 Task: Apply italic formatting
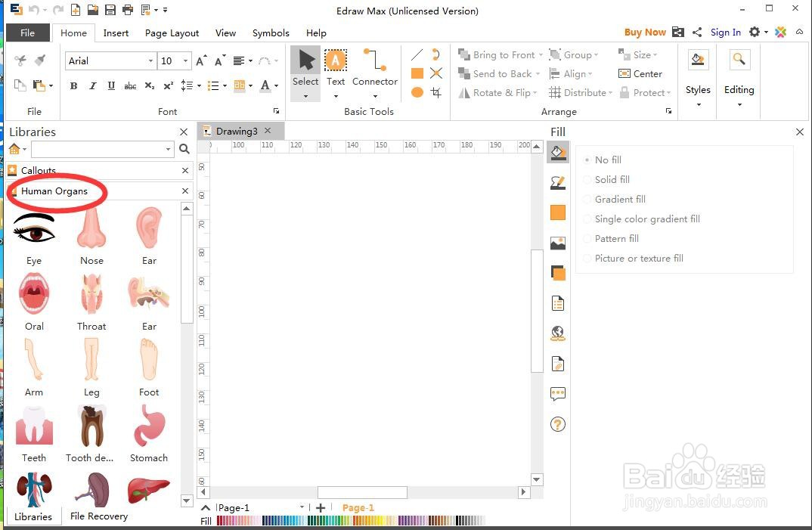pyautogui.click(x=93, y=85)
